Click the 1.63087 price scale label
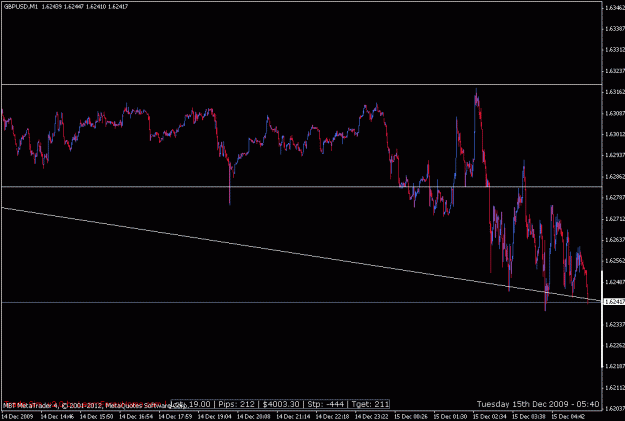 [x=615, y=113]
